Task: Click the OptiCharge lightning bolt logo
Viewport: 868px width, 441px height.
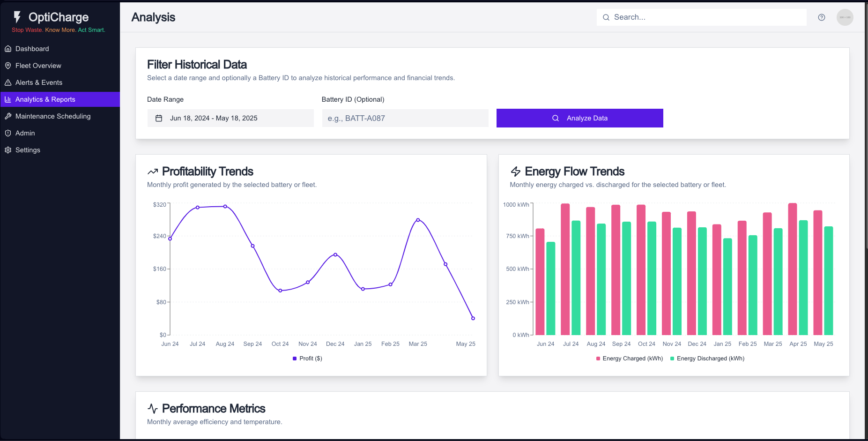Action: (17, 17)
